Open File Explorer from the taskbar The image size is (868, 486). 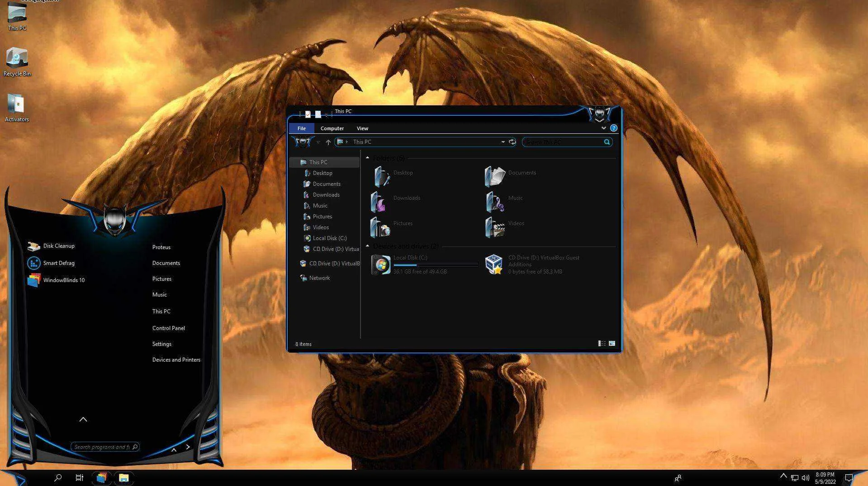123,478
